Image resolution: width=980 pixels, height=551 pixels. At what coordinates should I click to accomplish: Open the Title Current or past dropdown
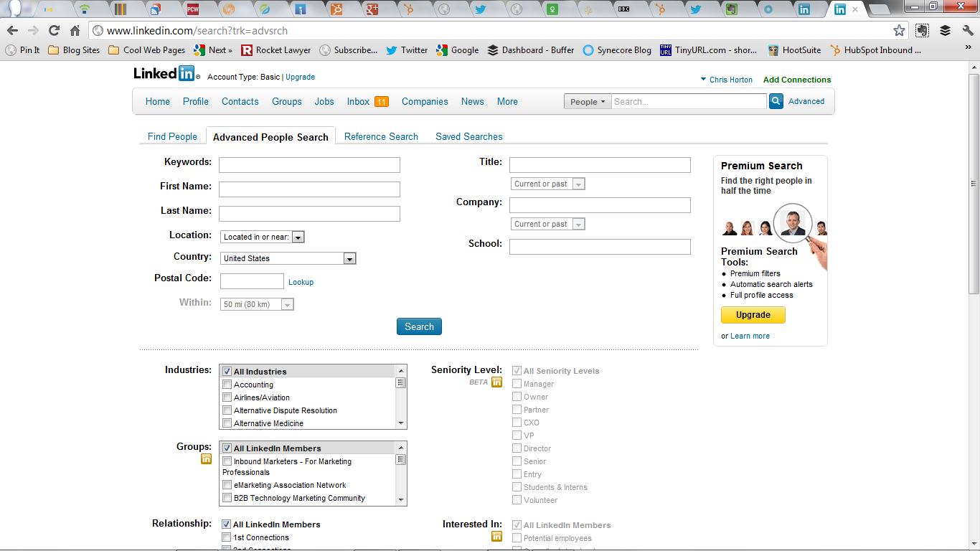pos(548,184)
